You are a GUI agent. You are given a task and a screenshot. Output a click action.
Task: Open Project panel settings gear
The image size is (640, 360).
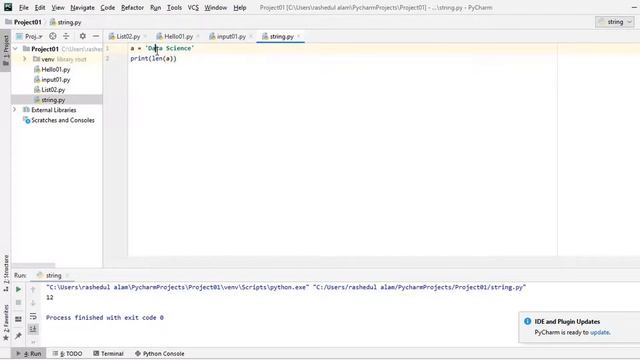coord(82,36)
